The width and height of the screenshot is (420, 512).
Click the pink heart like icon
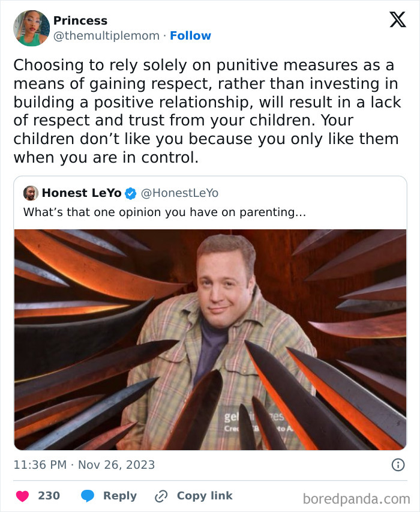22,496
